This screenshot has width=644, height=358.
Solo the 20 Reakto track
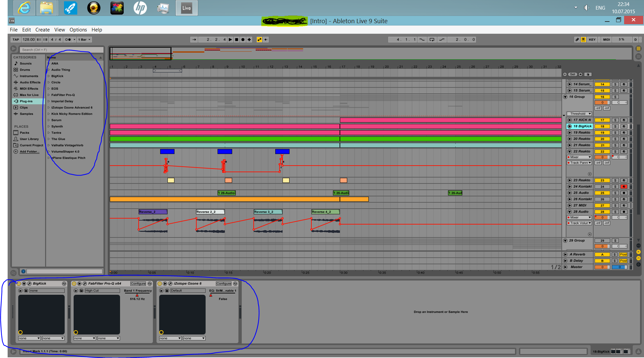(x=615, y=139)
